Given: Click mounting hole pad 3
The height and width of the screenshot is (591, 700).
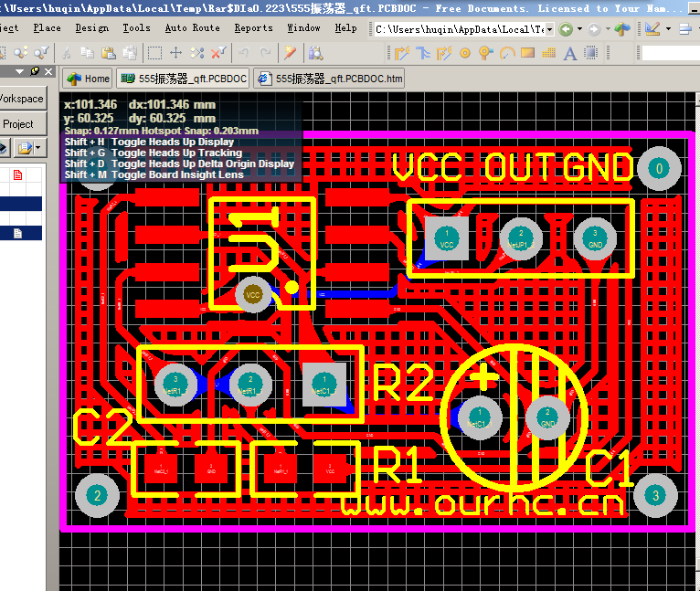Looking at the screenshot, I should point(655,495).
